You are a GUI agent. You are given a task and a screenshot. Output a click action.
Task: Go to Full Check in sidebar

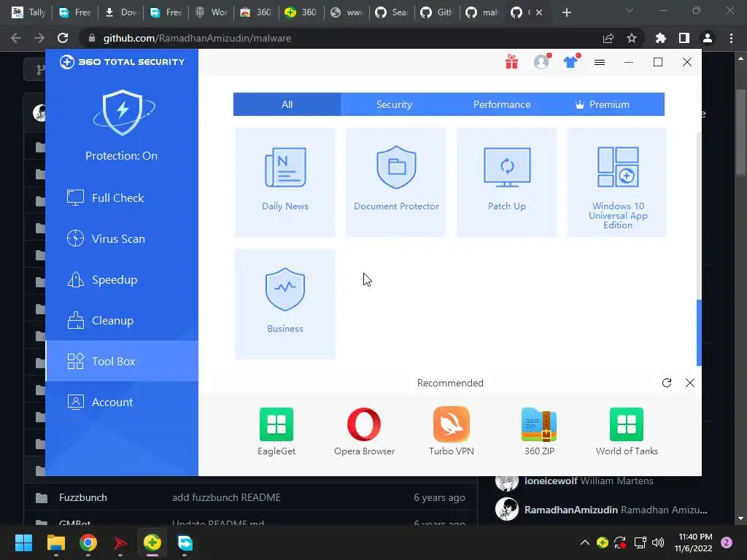(x=122, y=198)
